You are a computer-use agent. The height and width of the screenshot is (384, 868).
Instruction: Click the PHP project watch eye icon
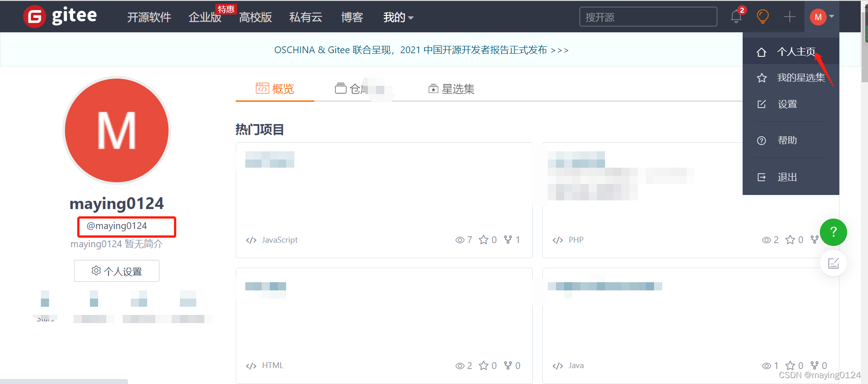tap(766, 240)
